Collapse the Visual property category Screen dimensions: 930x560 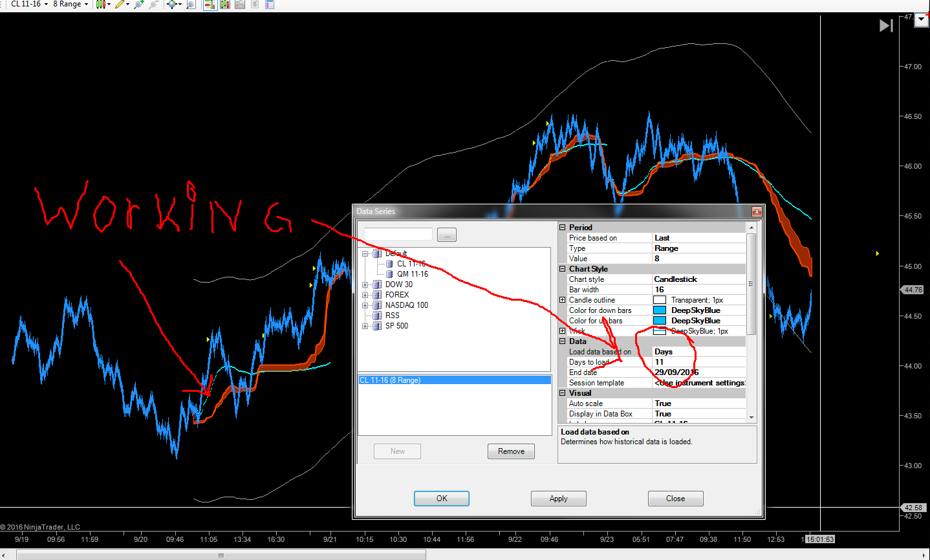coord(563,393)
